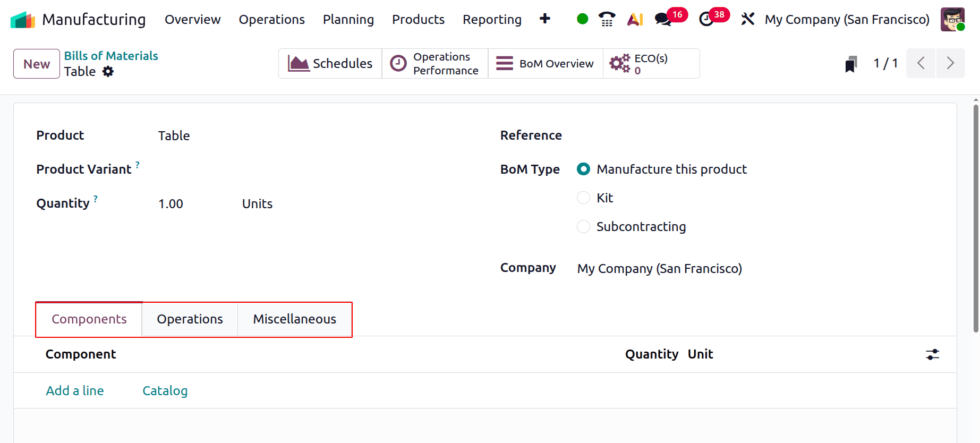This screenshot has width=980, height=443.
Task: Open the Overview menu
Action: (x=192, y=20)
